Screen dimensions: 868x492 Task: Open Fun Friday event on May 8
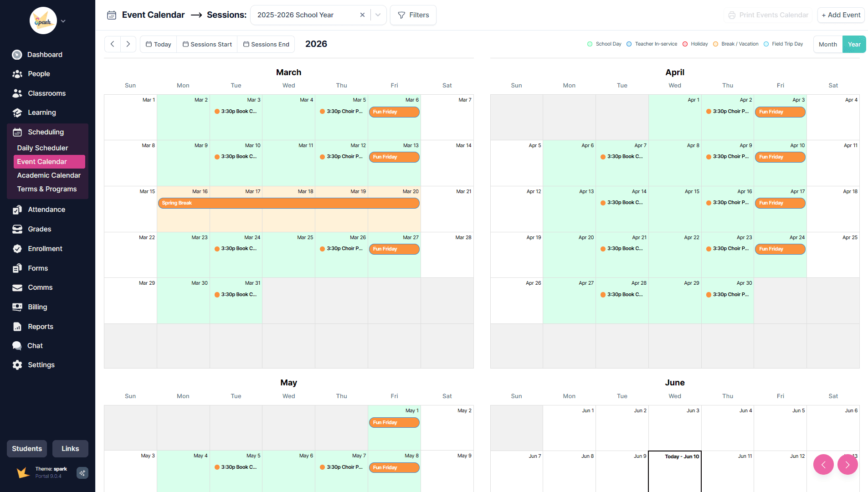click(394, 468)
